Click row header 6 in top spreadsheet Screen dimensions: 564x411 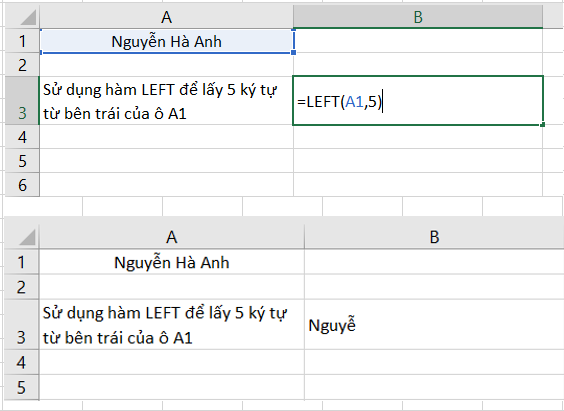22,184
